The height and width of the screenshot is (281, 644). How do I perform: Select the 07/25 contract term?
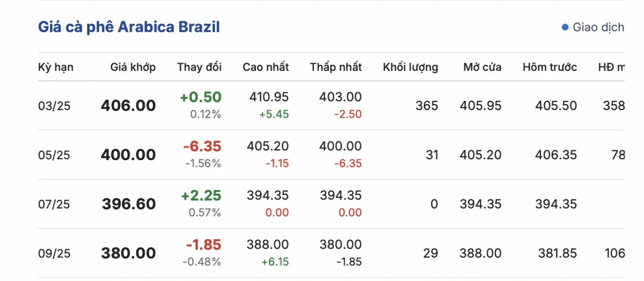point(54,205)
